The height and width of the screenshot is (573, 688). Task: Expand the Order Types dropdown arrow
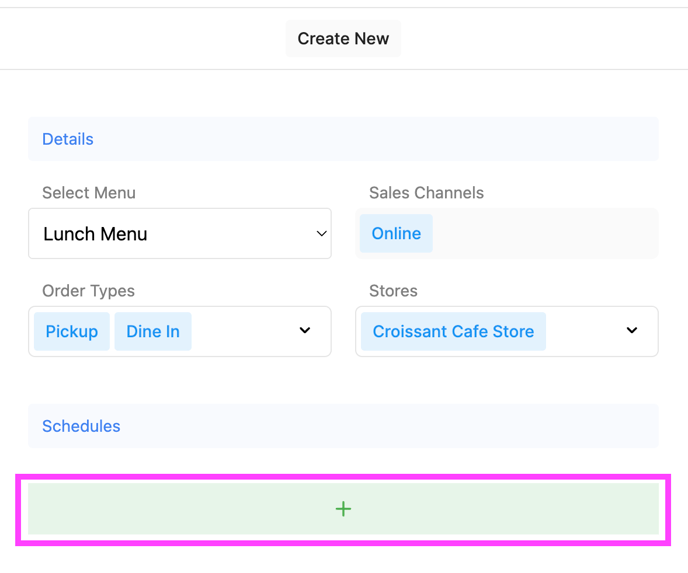point(305,331)
